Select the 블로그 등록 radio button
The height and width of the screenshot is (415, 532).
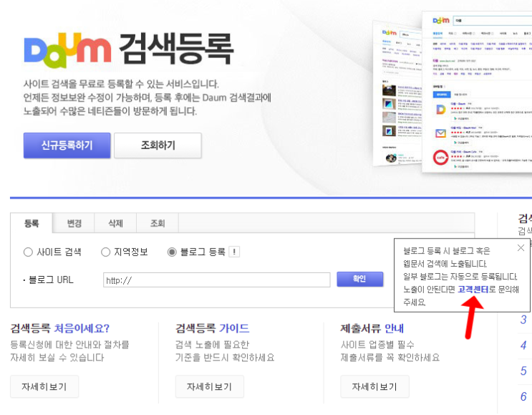[172, 252]
